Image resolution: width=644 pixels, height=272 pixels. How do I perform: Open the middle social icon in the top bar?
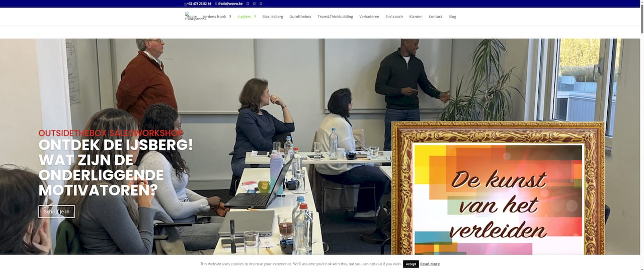(254, 4)
